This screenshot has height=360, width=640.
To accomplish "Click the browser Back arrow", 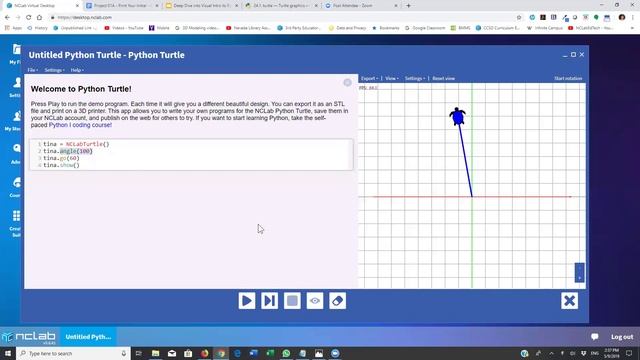I will [x=7, y=18].
